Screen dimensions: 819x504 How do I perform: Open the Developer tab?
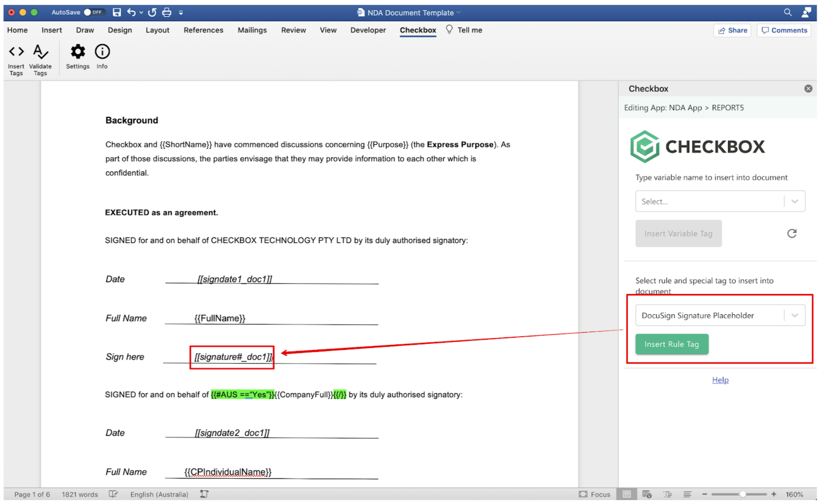(x=368, y=30)
